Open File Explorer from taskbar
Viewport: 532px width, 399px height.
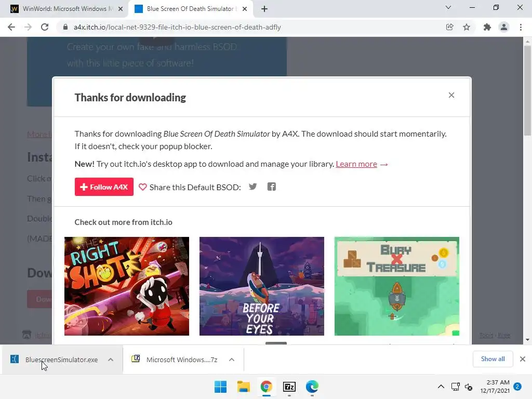pyautogui.click(x=243, y=387)
